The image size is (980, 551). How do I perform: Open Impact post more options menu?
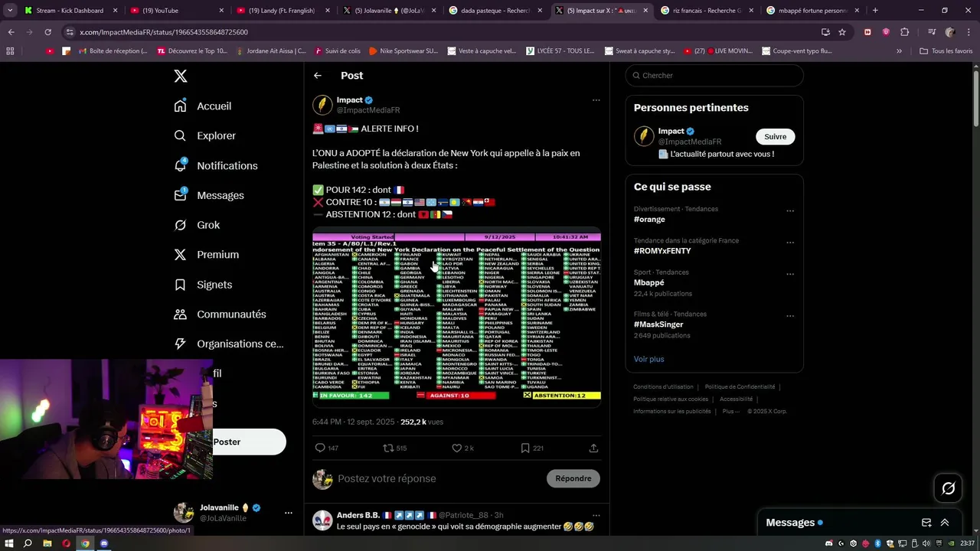coord(596,100)
